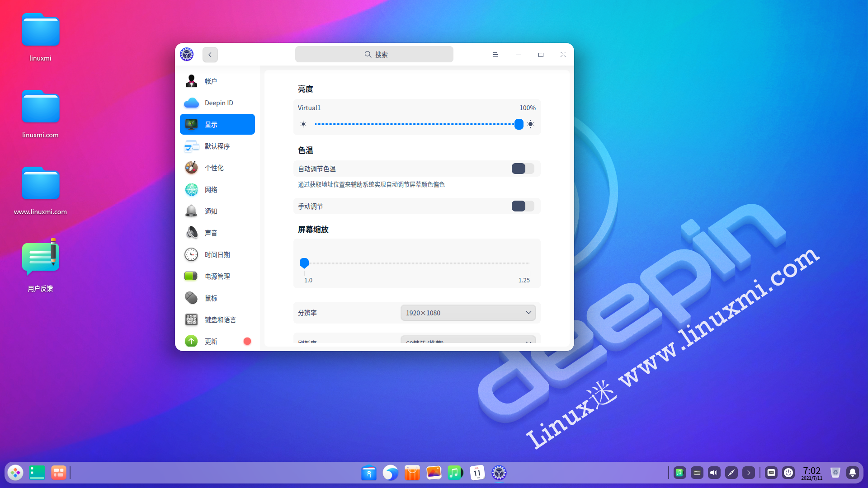
Task: Select the 用户反馈 desktop shortcut
Action: [40, 266]
